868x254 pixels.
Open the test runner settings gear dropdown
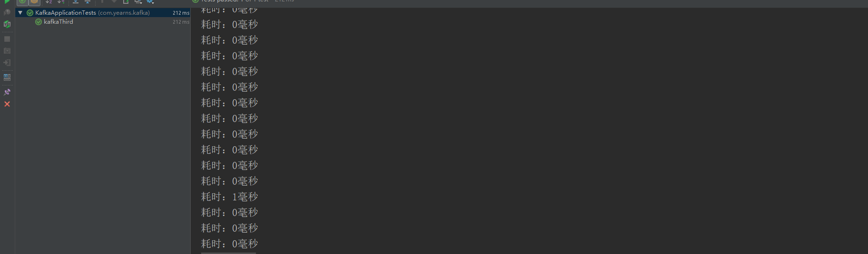[150, 2]
